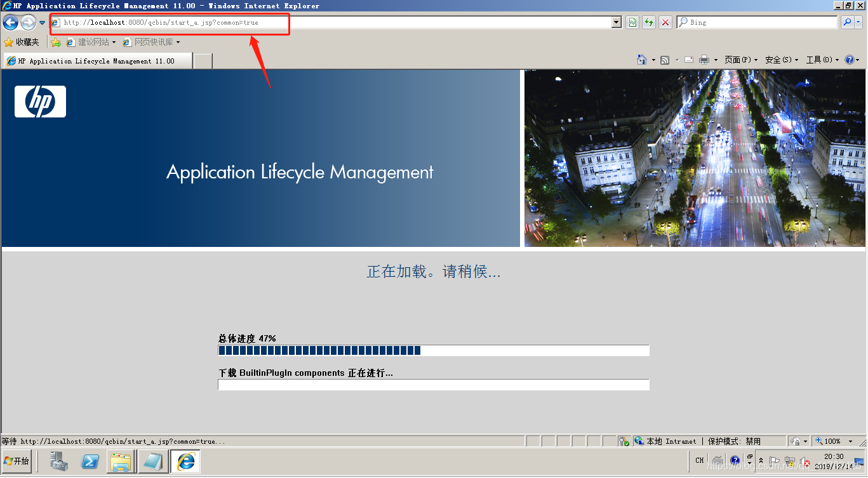This screenshot has width=868, height=478.
Task: Click the 下载 BuiltinPlugIn components 正在进行 label
Action: click(x=305, y=373)
